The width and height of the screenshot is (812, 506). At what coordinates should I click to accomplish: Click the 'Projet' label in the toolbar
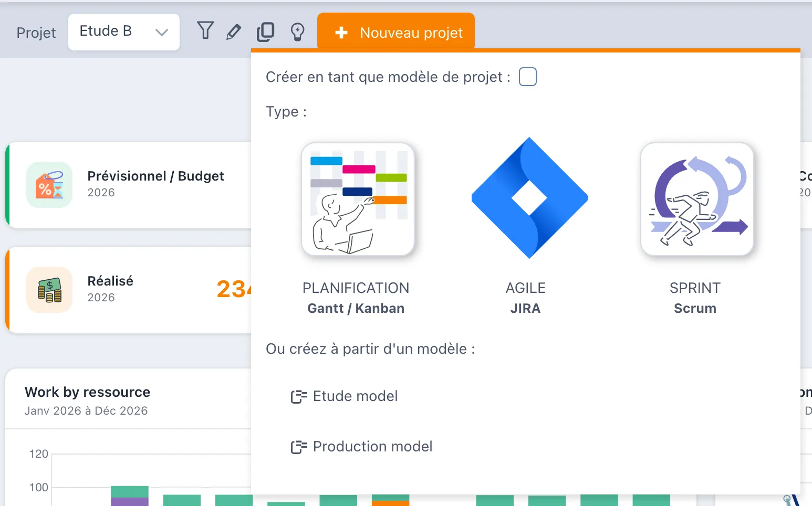[x=36, y=33]
